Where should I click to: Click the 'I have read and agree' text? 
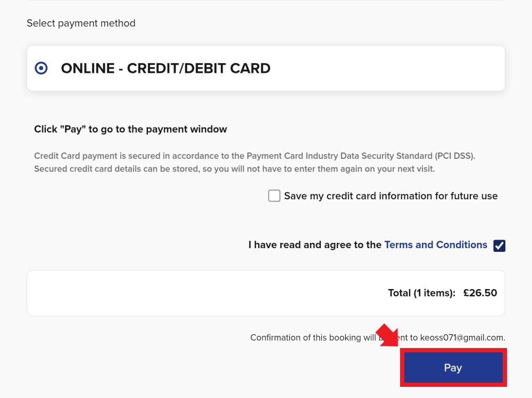coord(315,245)
